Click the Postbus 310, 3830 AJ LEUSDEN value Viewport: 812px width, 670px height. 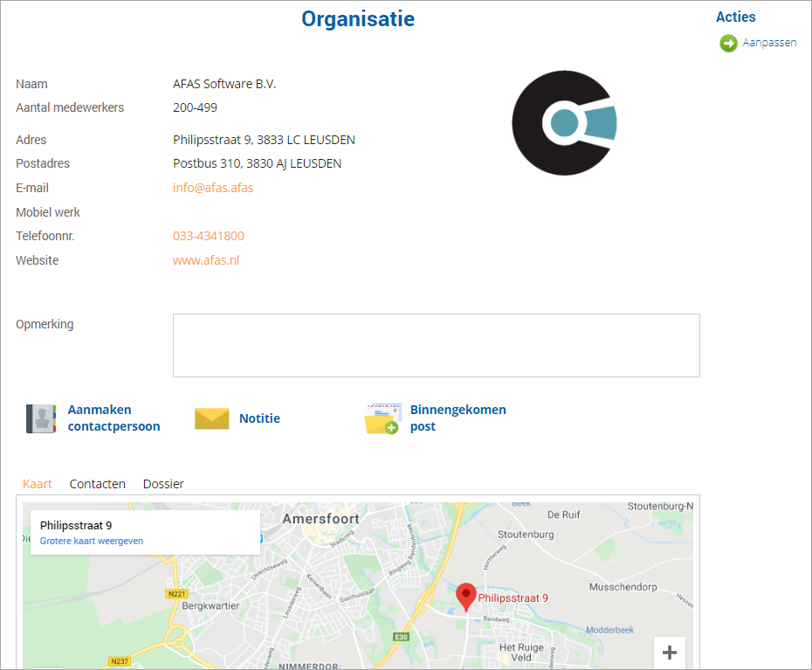pyautogui.click(x=257, y=163)
